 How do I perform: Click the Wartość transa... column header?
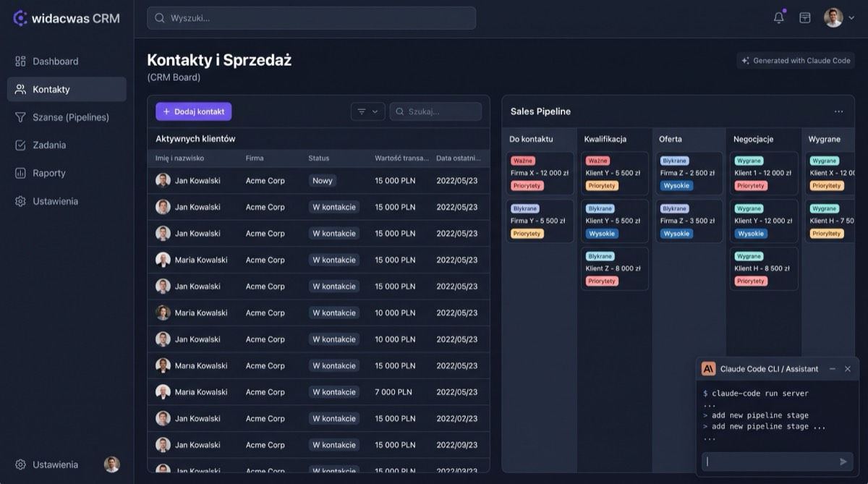click(x=401, y=158)
